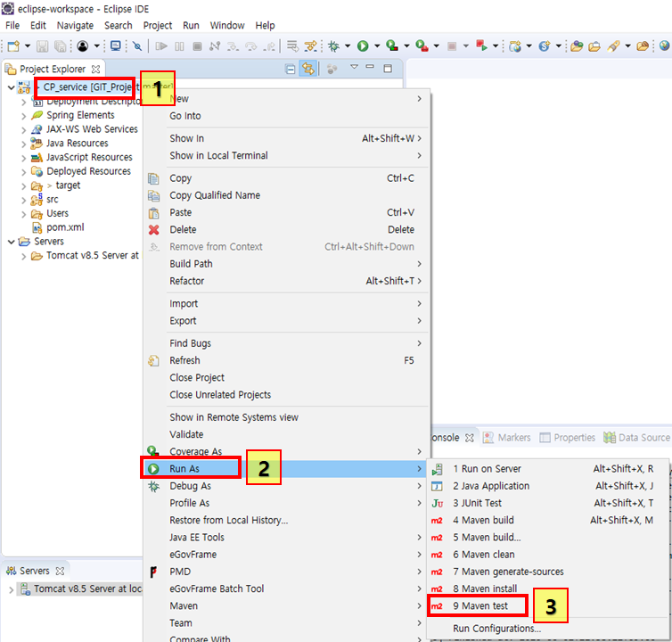
Task: Click the Debug bug icon in toolbar
Action: click(x=333, y=45)
